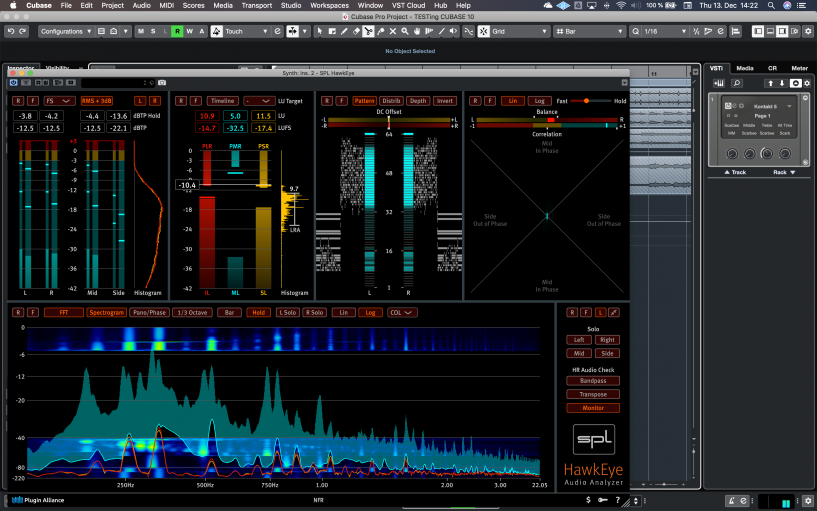Select the Play speaker tool

click(x=453, y=31)
